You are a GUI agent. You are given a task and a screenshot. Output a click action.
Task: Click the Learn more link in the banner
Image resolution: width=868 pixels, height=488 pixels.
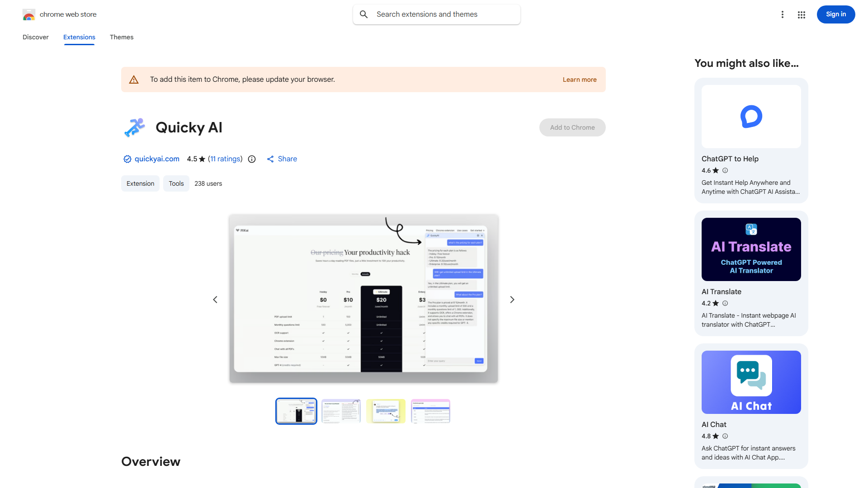(579, 80)
